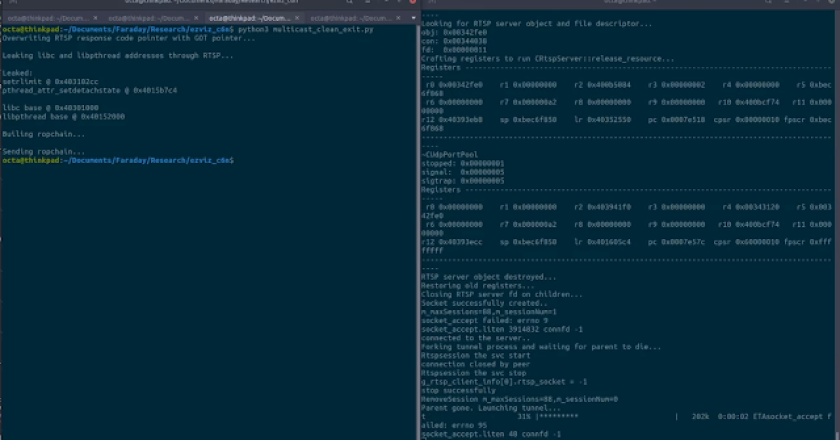Click the 'Building ropchain...' output line
This screenshot has width=840, height=440.
(44, 133)
